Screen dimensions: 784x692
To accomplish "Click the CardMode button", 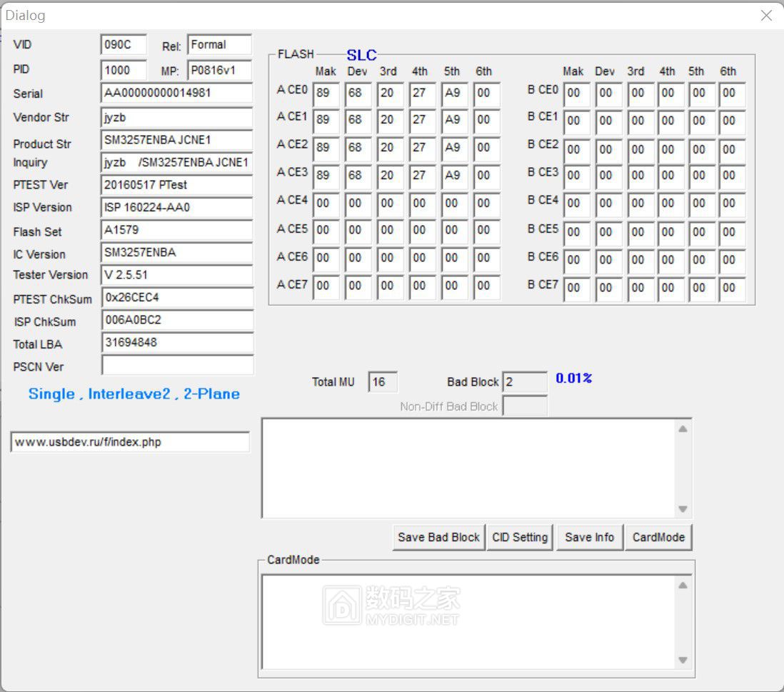I will point(658,537).
